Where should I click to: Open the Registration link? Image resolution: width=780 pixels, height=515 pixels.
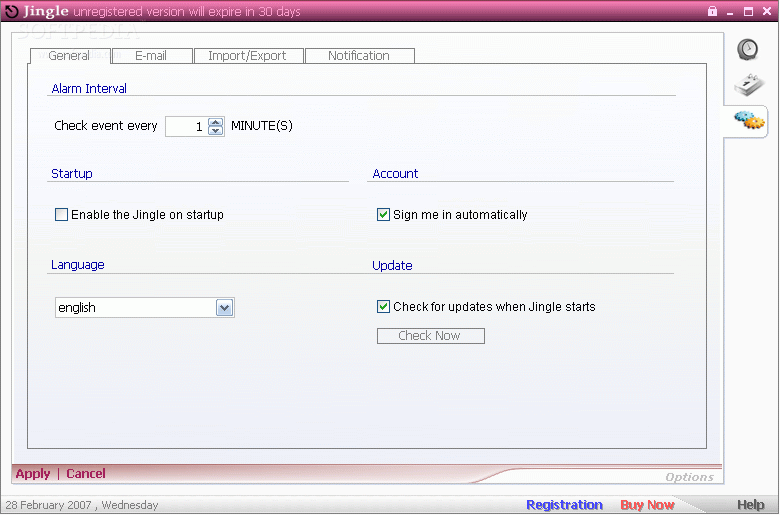(564, 505)
